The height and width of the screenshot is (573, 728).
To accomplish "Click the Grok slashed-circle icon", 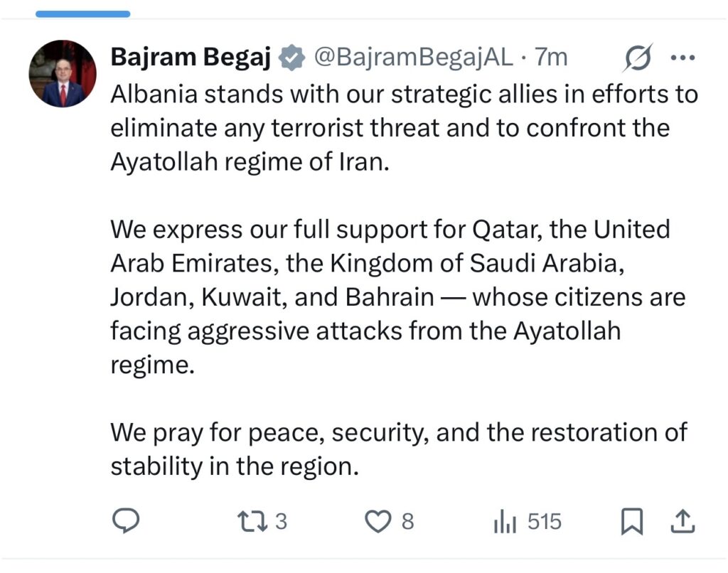I will click(x=636, y=58).
